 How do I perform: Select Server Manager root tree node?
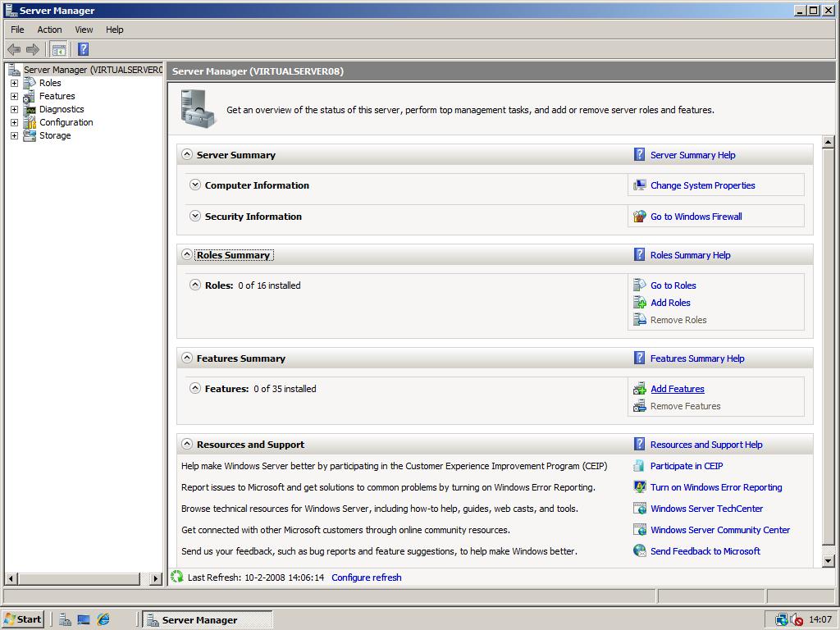tap(93, 70)
